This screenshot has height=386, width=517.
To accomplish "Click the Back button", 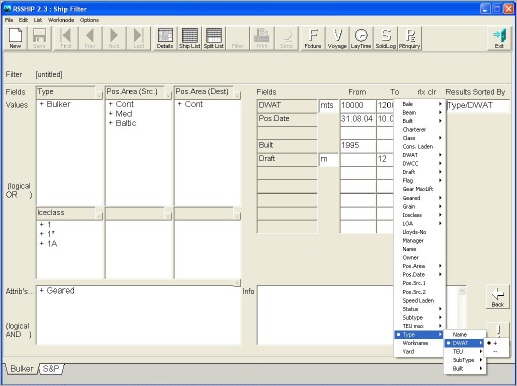I will pyautogui.click(x=498, y=297).
